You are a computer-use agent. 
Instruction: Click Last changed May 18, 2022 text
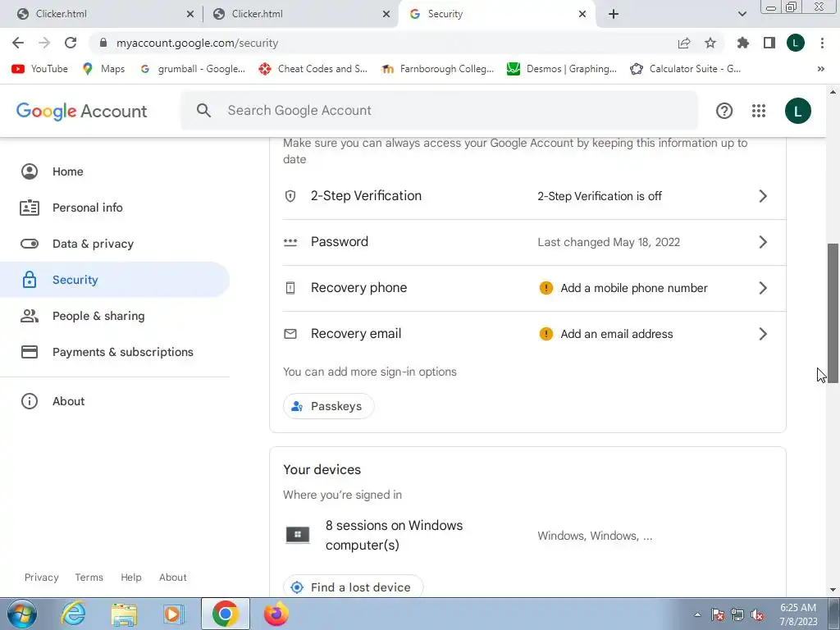tap(609, 242)
